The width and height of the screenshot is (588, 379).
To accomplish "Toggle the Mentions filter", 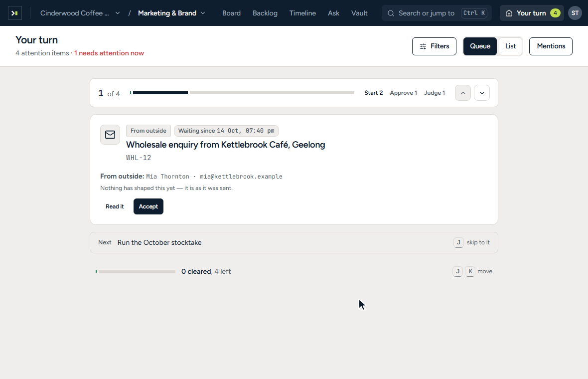I will pos(551,46).
